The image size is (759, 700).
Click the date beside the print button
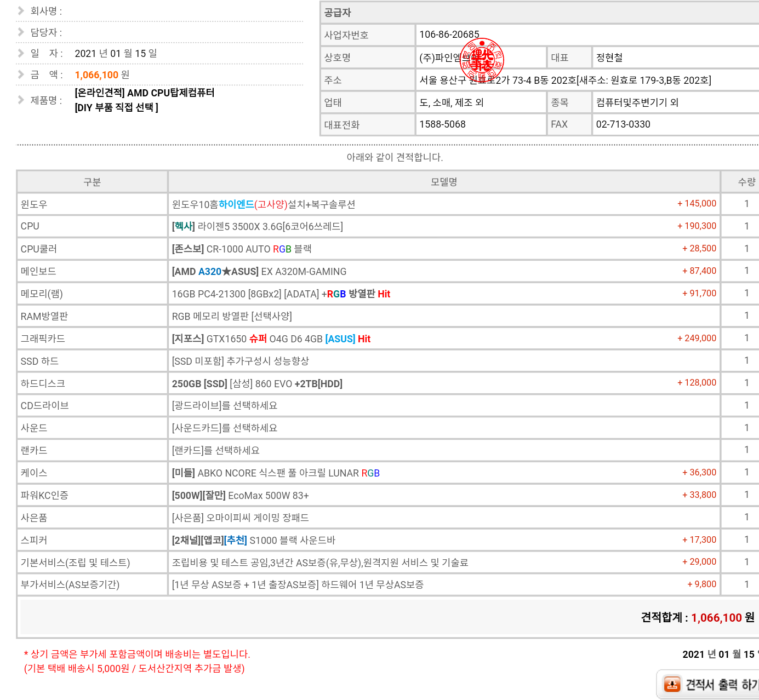tap(720, 655)
